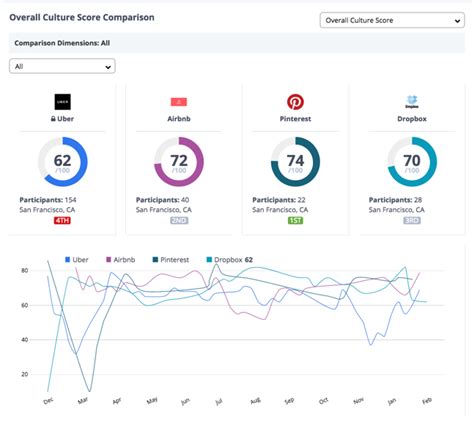Click the grey 2ND rank badge
This screenshot has height=438, width=474.
click(179, 220)
